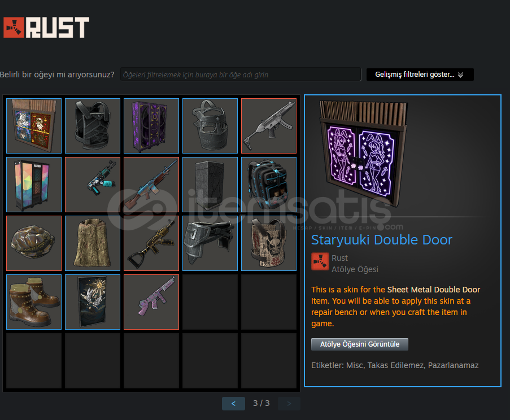The height and width of the screenshot is (420, 510).
Task: Click the disabled next page arrow
Action: pyautogui.click(x=289, y=404)
